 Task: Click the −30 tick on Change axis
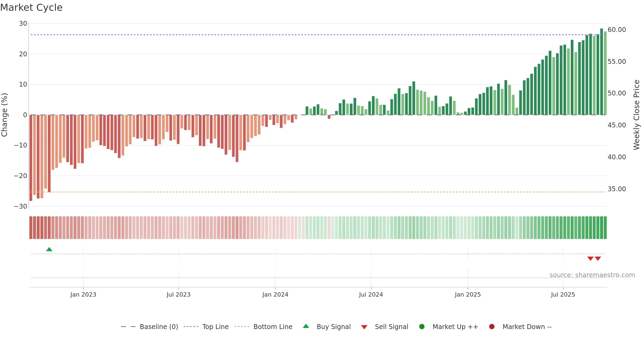(x=21, y=206)
